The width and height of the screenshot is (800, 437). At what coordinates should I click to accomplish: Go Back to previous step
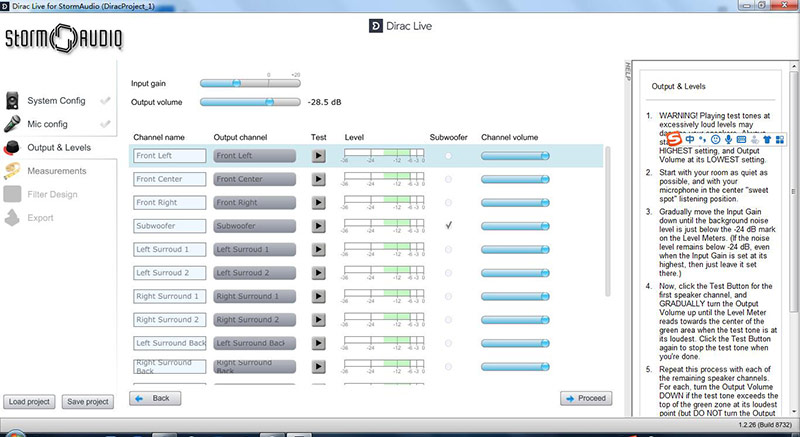tap(155, 398)
